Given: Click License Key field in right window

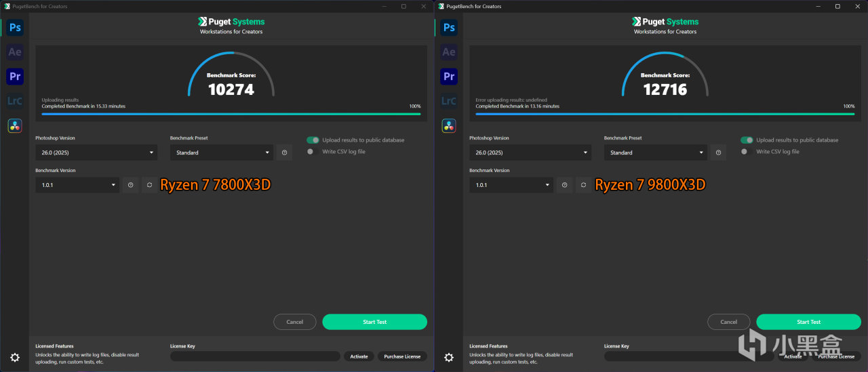Looking at the screenshot, I should coord(689,356).
